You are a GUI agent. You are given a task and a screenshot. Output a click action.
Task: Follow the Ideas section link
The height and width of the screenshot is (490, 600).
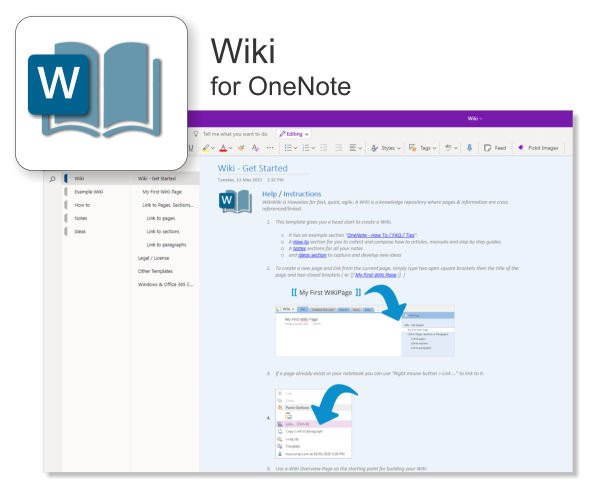click(312, 255)
